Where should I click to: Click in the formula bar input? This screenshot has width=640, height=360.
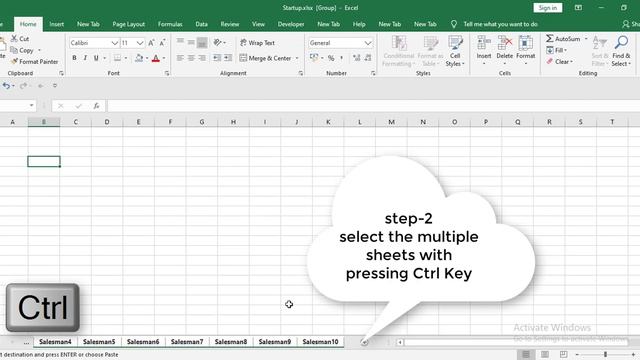(373, 106)
